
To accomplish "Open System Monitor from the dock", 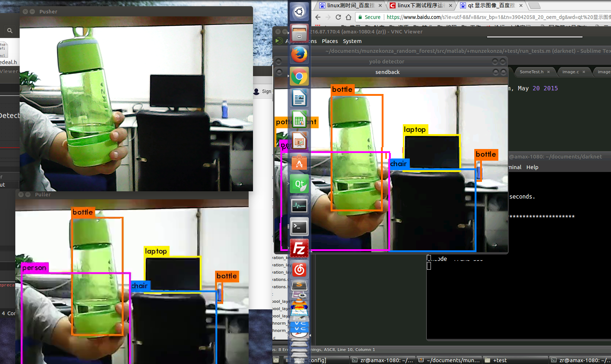I will coord(299,206).
